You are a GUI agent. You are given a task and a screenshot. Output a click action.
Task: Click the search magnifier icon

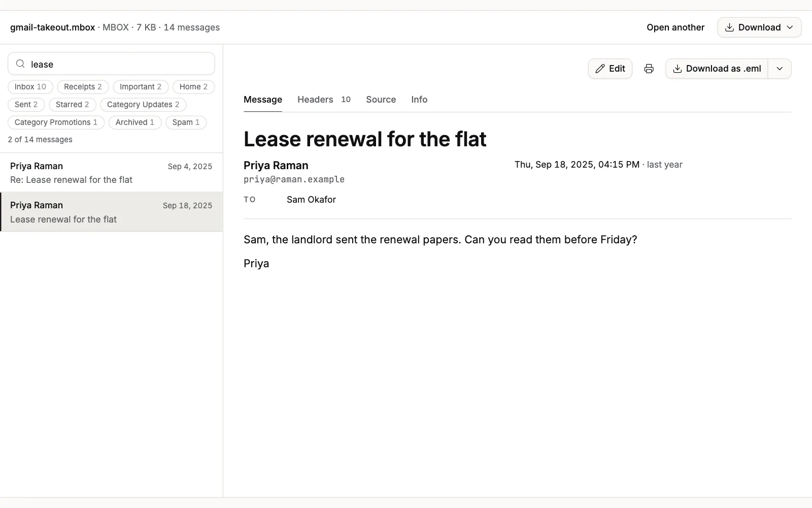point(20,64)
